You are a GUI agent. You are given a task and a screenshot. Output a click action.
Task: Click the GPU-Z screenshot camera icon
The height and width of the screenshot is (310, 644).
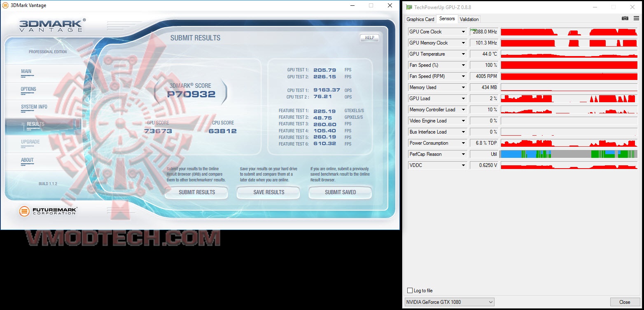[x=625, y=18]
